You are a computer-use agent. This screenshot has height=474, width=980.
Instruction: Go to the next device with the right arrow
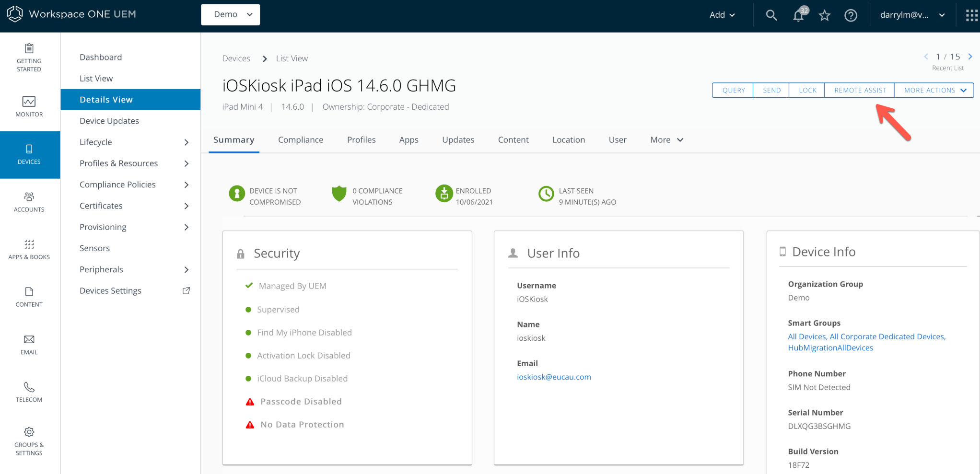click(971, 56)
